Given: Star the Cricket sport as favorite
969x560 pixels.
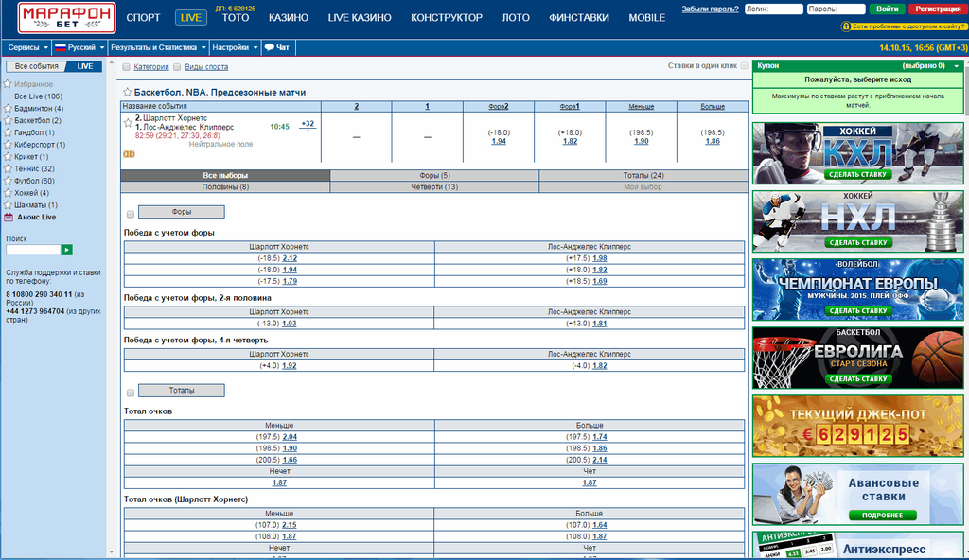Looking at the screenshot, I should tap(8, 156).
